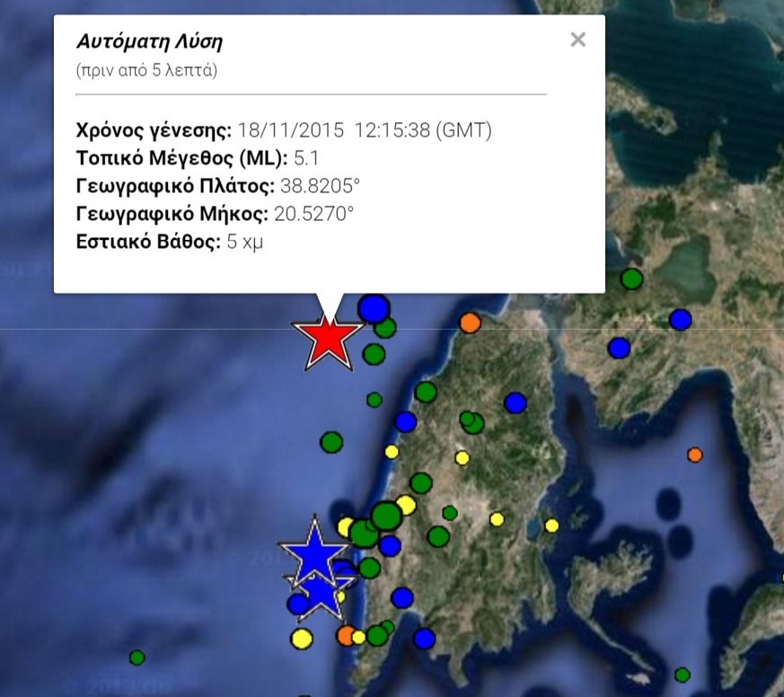784x697 pixels.
Task: Close the Αυτόματη Λύση popup
Action: point(577,39)
